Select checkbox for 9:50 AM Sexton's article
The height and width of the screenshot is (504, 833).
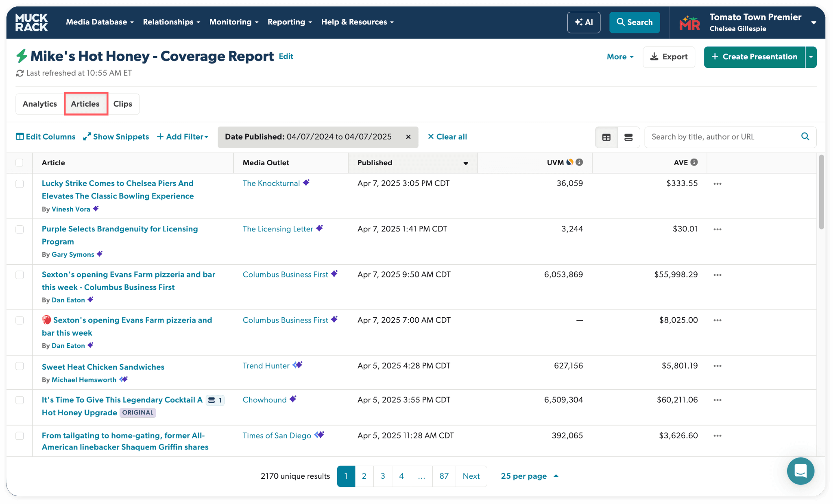click(20, 275)
